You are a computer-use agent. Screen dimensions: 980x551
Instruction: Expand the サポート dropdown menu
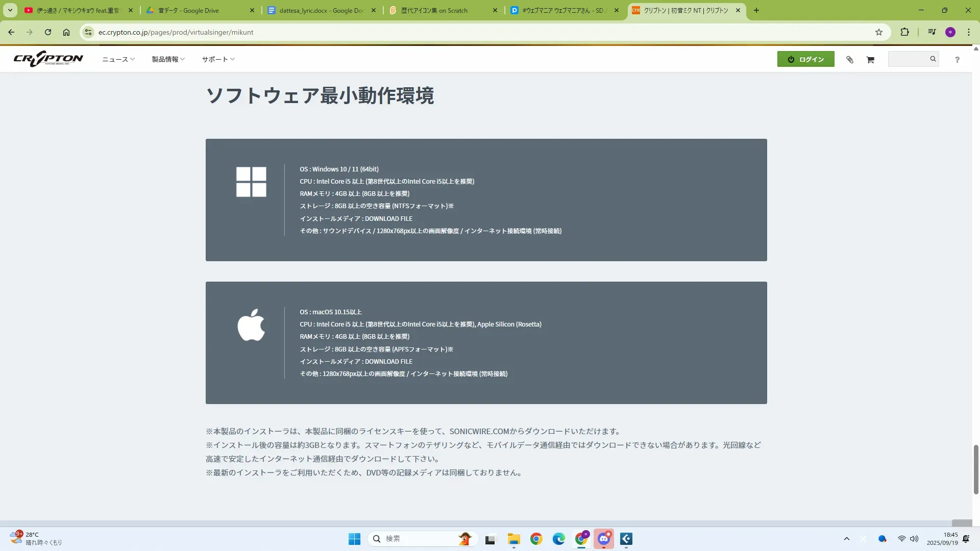click(218, 59)
